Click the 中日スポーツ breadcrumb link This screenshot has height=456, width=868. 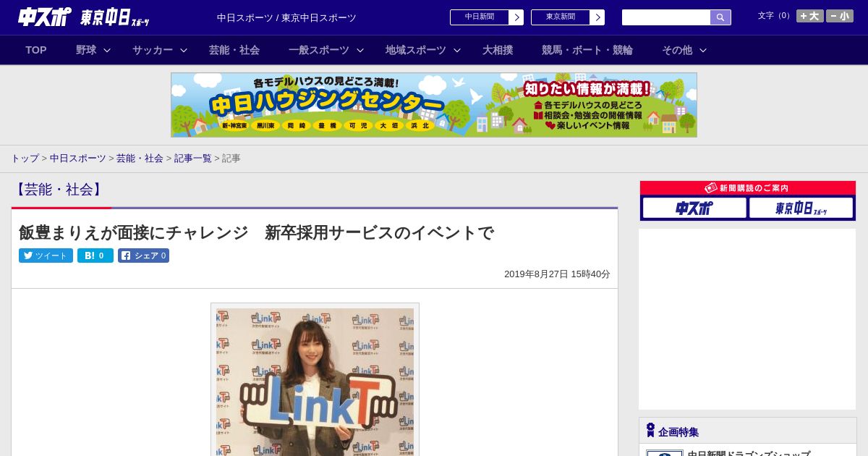(x=78, y=158)
